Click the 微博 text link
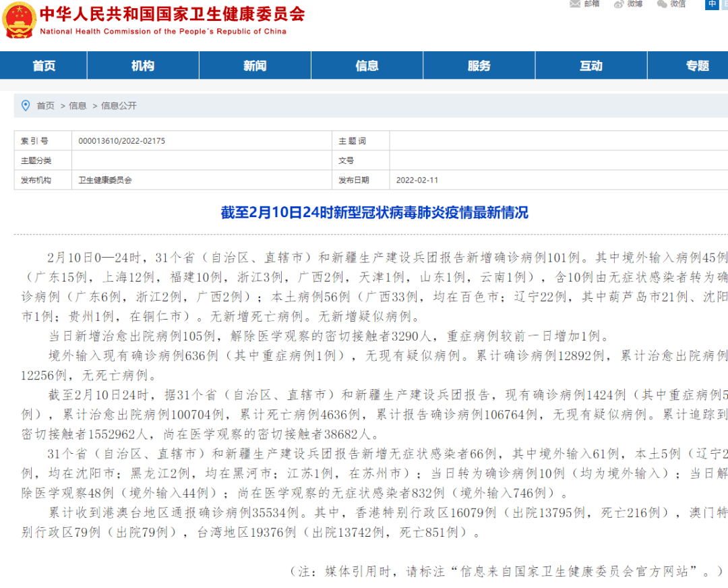This screenshot has width=728, height=588. coord(635,4)
